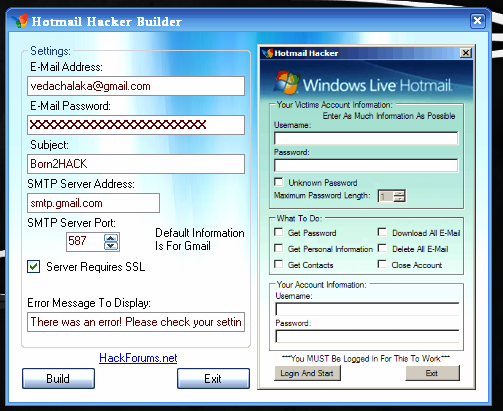Click the E-Mail Address field

pyautogui.click(x=136, y=86)
